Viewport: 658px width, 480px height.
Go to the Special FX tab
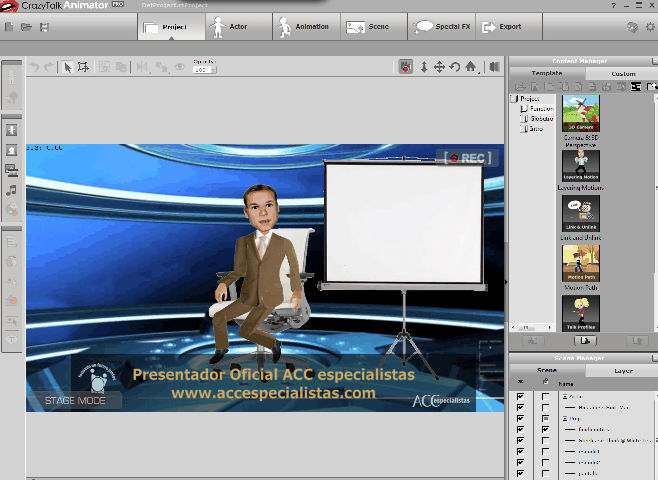coord(442,27)
